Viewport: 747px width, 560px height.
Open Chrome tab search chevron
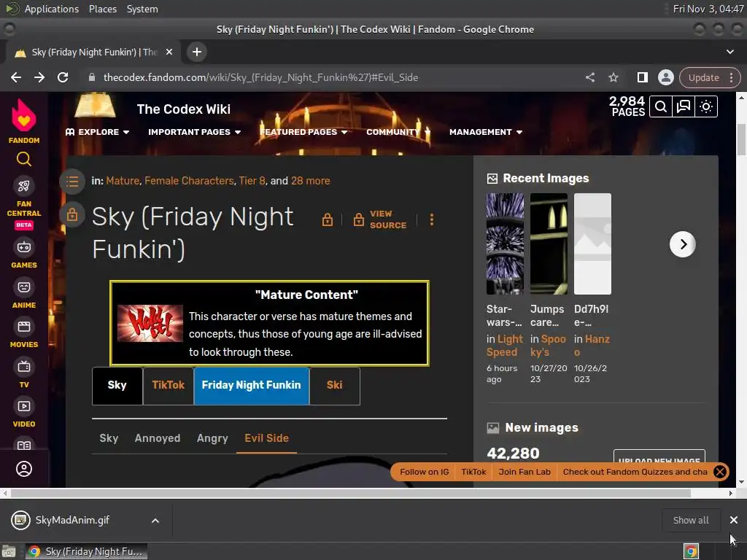pos(729,52)
